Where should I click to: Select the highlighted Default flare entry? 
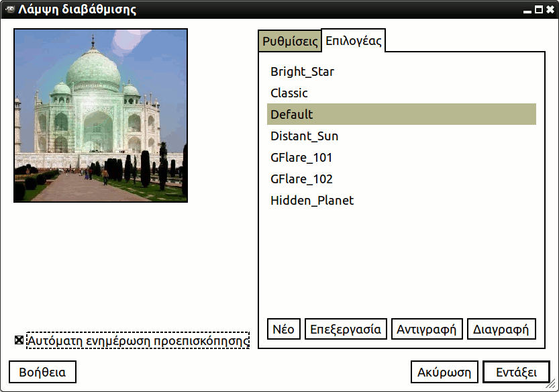point(292,114)
